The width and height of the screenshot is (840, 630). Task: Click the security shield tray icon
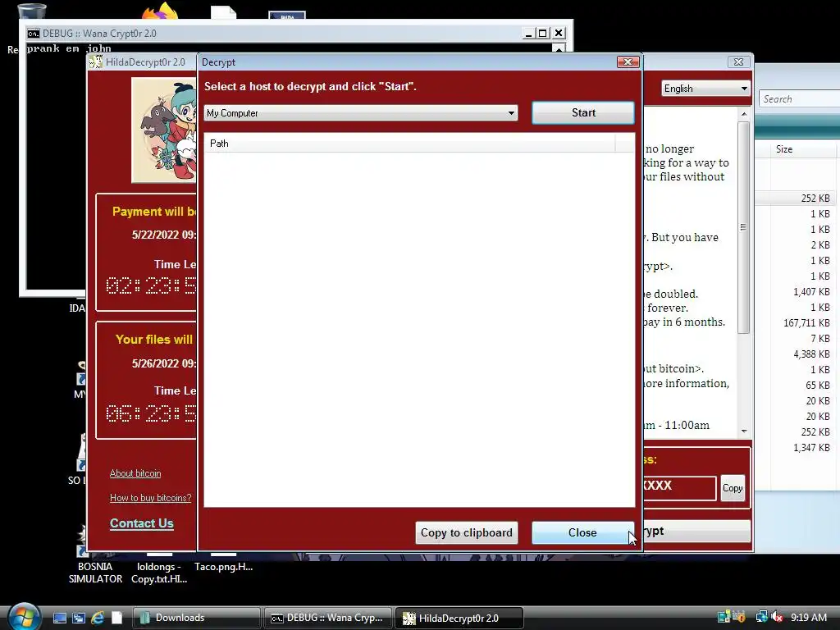[739, 617]
